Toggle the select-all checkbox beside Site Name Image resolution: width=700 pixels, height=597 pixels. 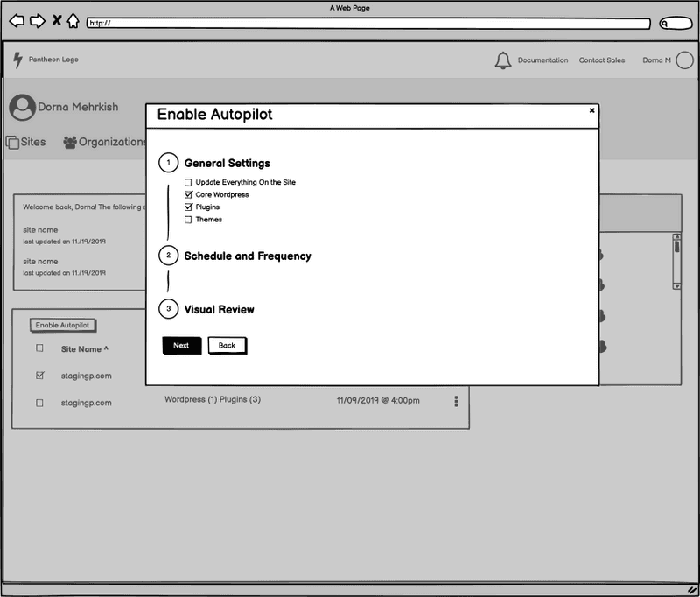39,348
